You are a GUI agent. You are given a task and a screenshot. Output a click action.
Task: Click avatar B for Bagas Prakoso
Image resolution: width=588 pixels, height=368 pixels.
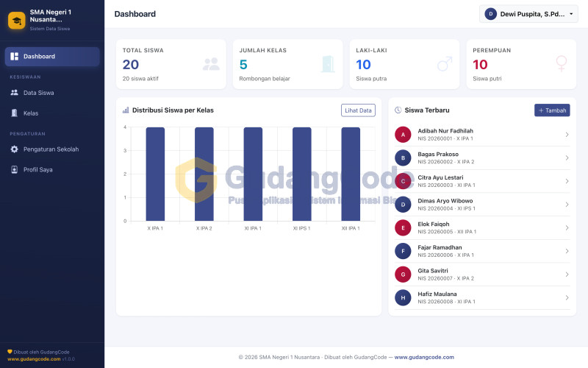click(403, 158)
